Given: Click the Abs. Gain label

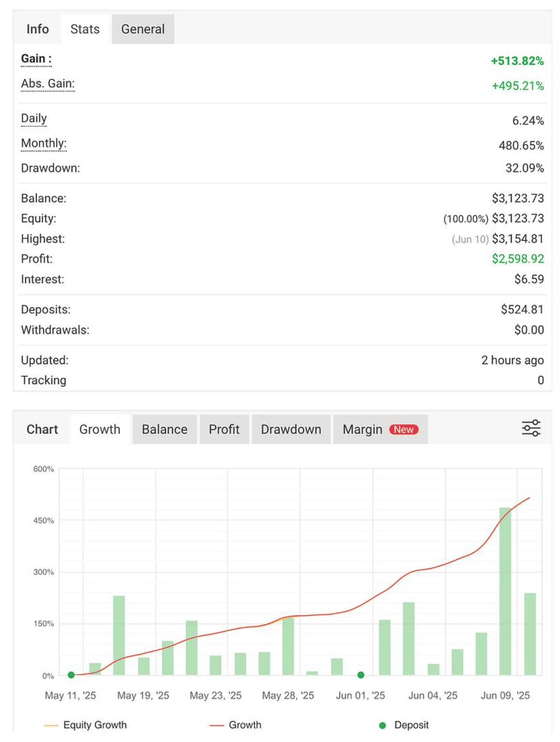Looking at the screenshot, I should 48,84.
